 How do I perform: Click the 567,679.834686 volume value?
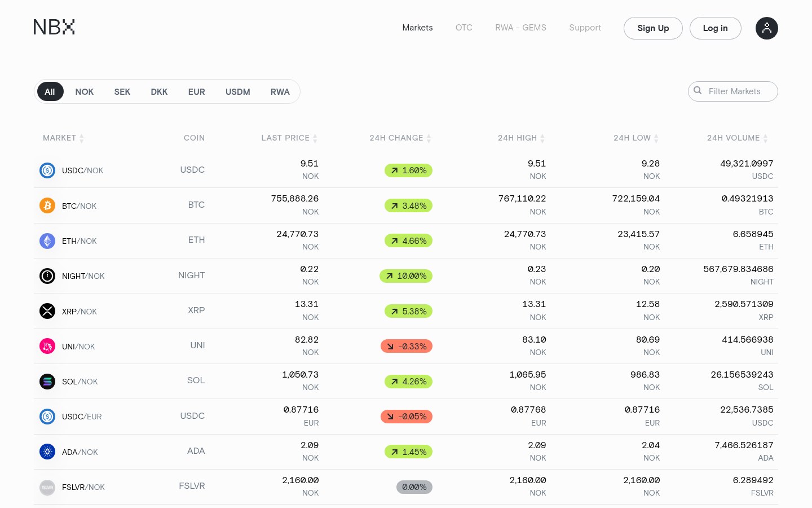point(738,269)
